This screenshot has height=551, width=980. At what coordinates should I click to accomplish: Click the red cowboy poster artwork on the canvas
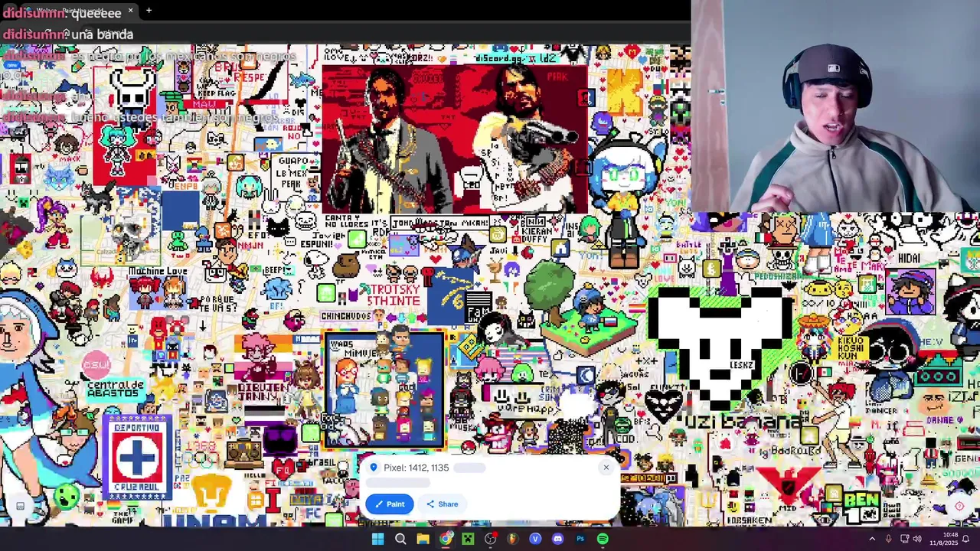point(455,139)
